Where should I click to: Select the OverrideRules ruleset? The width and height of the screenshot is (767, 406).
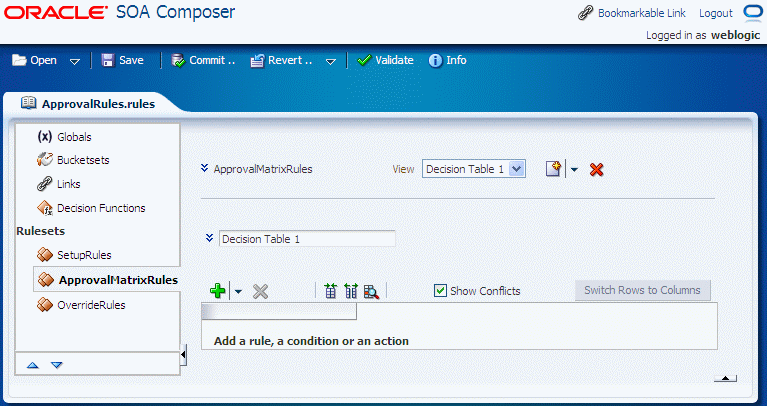pos(91,305)
